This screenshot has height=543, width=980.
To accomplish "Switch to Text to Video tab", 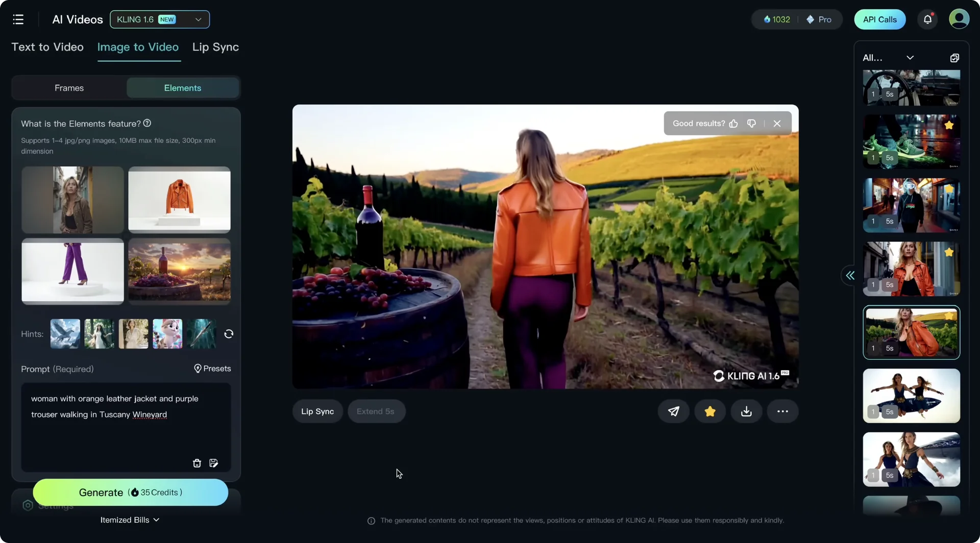I will click(x=47, y=47).
